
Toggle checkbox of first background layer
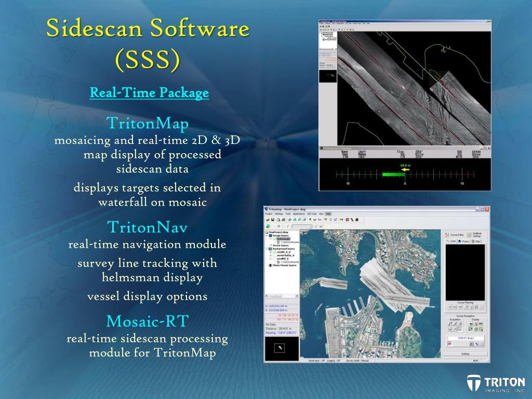click(274, 252)
